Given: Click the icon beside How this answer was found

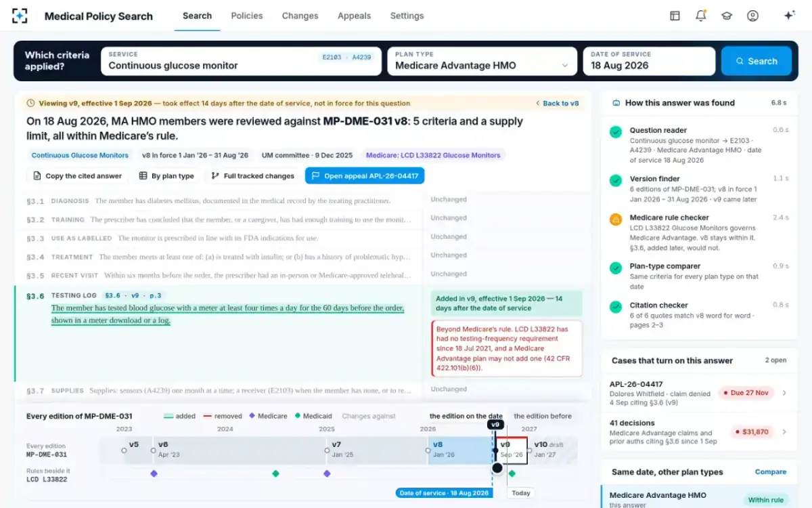Looking at the screenshot, I should (x=616, y=103).
